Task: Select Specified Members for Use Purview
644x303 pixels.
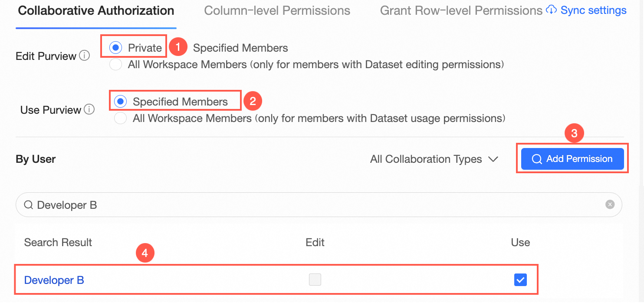Action: click(x=120, y=102)
